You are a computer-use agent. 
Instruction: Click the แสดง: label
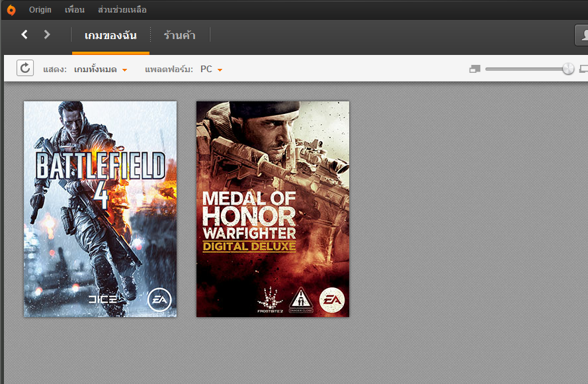(x=55, y=70)
